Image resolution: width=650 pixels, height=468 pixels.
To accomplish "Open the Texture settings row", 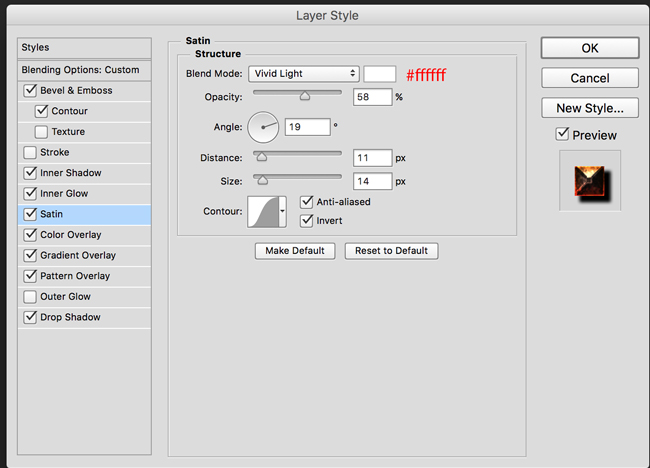I will (68, 132).
